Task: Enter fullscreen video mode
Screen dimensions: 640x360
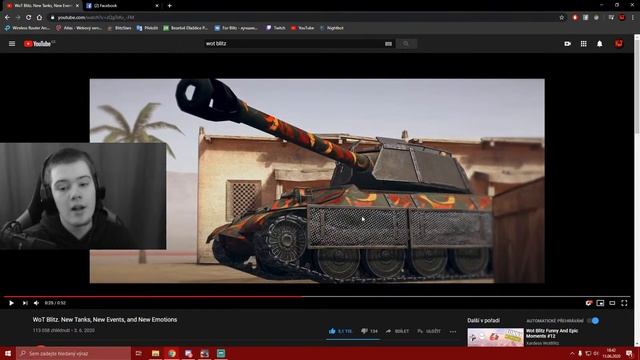Action: point(624,303)
